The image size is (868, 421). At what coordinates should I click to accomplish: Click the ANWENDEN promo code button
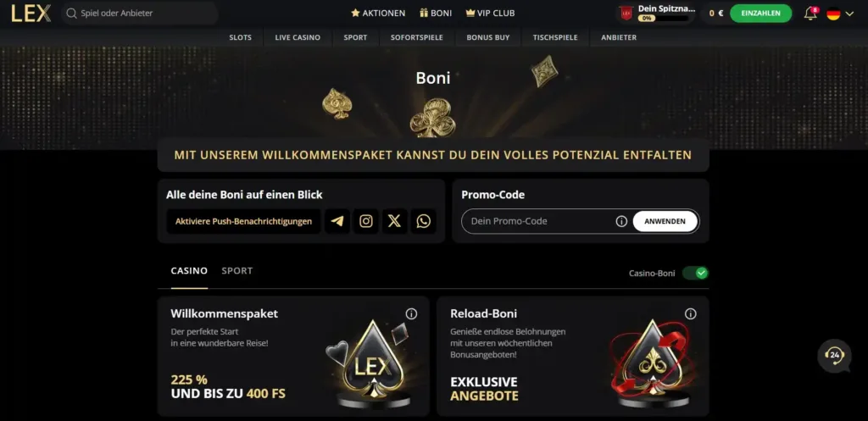coord(665,221)
